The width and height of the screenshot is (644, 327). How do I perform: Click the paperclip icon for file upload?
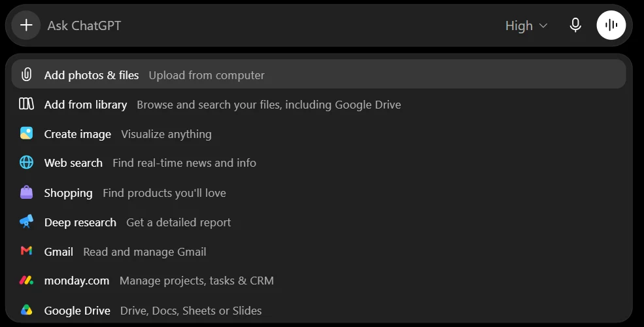click(26, 75)
